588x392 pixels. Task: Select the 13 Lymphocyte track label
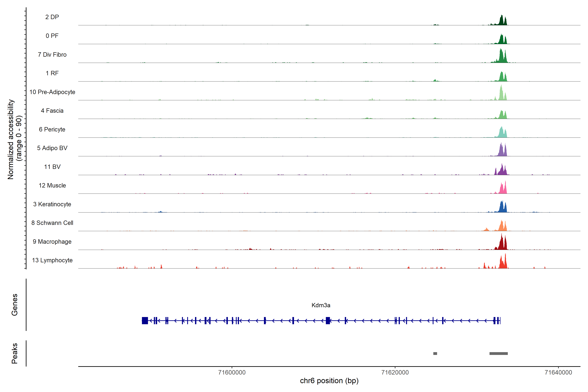click(52, 260)
